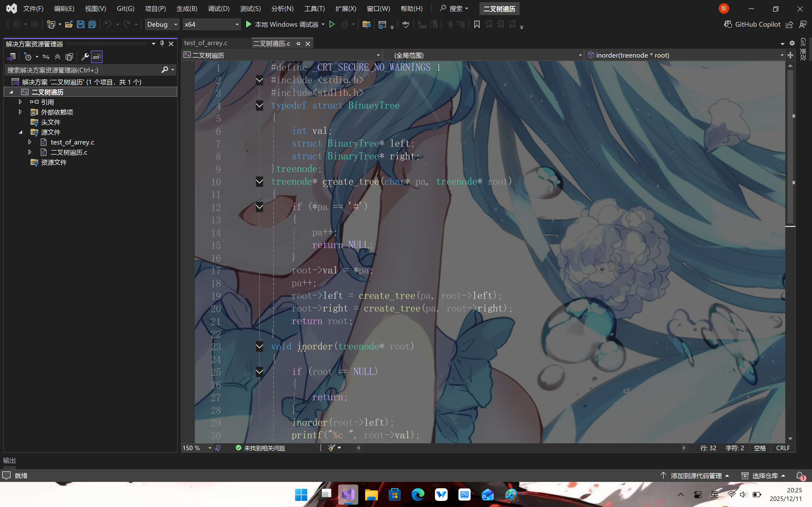Image resolution: width=812 pixels, height=507 pixels.
Task: Click the Open File toolbar icon
Action: tap(69, 24)
